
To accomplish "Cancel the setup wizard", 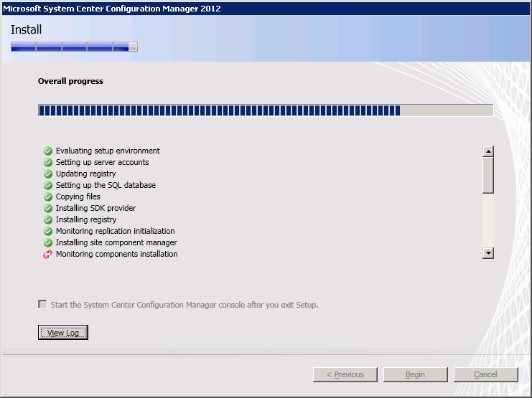I will pos(485,374).
